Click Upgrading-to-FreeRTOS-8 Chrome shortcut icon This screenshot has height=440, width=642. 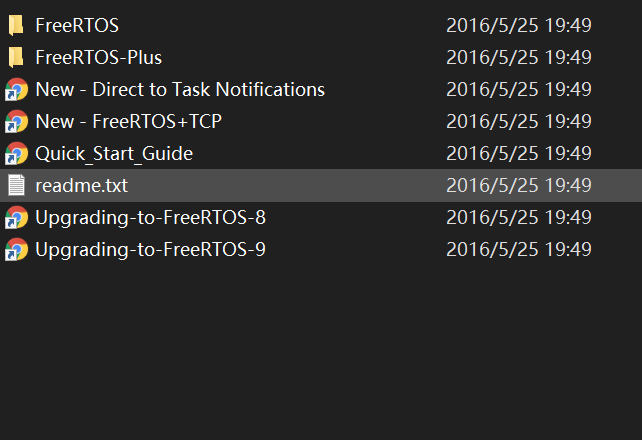(x=16, y=217)
